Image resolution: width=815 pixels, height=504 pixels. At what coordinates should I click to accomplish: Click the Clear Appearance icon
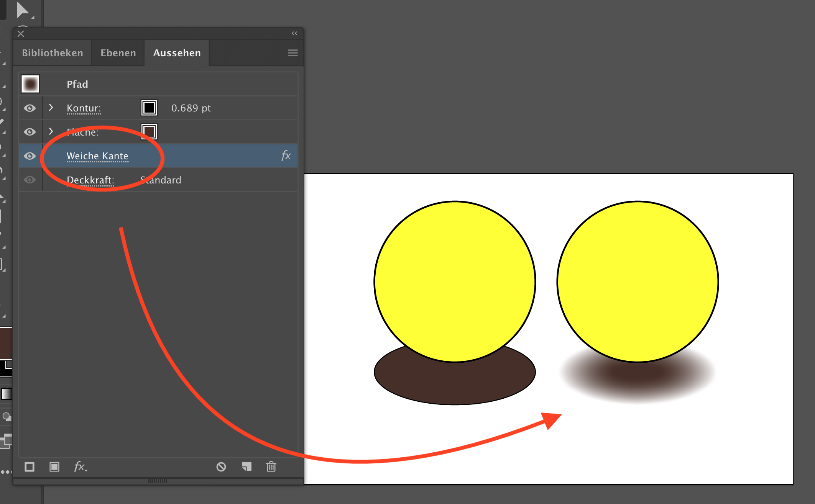221,467
